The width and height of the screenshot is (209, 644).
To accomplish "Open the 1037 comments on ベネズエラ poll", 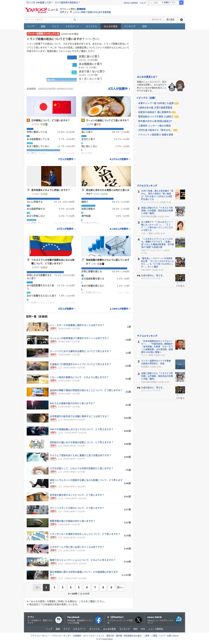I will [x=36, y=267].
